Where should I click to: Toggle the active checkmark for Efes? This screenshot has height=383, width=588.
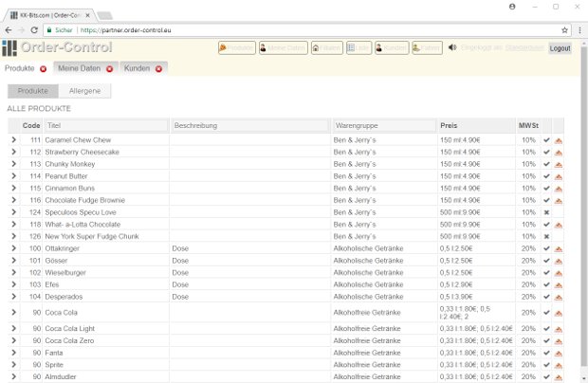[546, 284]
